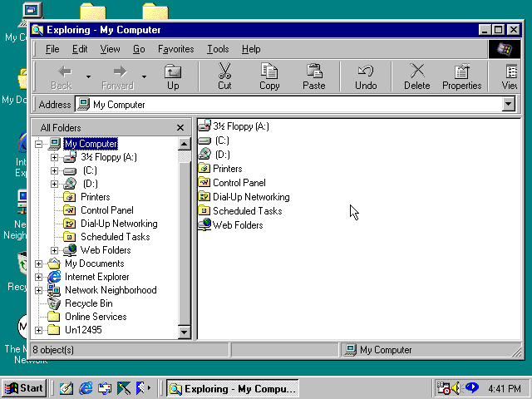Open the Tools menu
This screenshot has height=399, width=532.
(x=218, y=49)
